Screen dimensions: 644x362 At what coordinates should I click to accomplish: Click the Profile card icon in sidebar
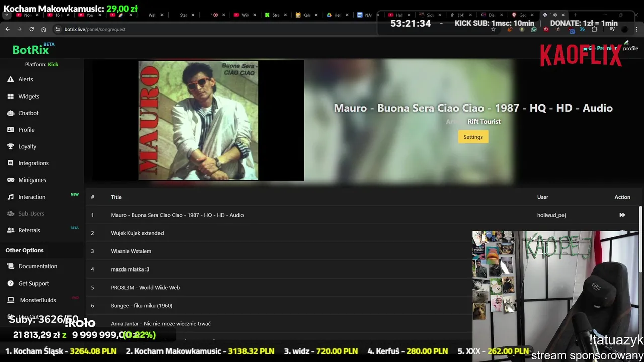pyautogui.click(x=10, y=130)
